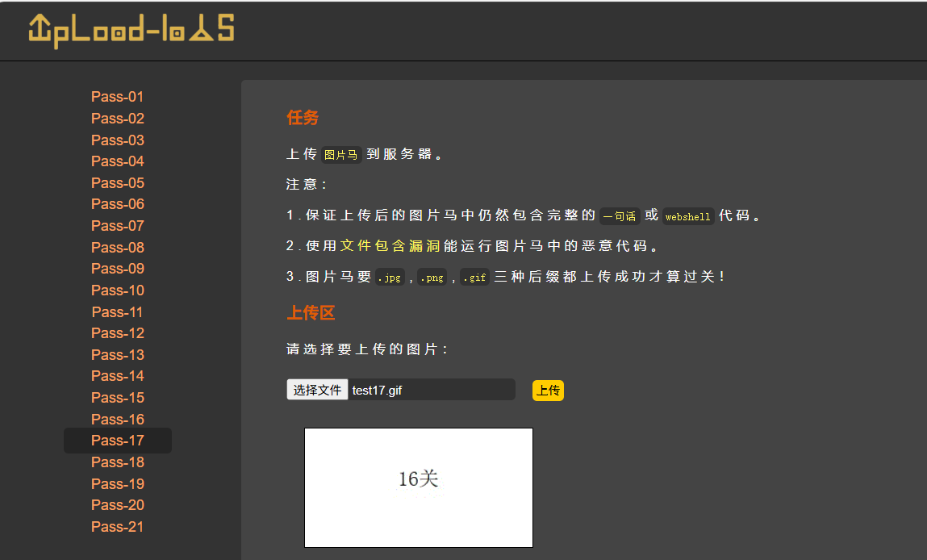Open Pass-01 in the sidebar

tap(118, 97)
